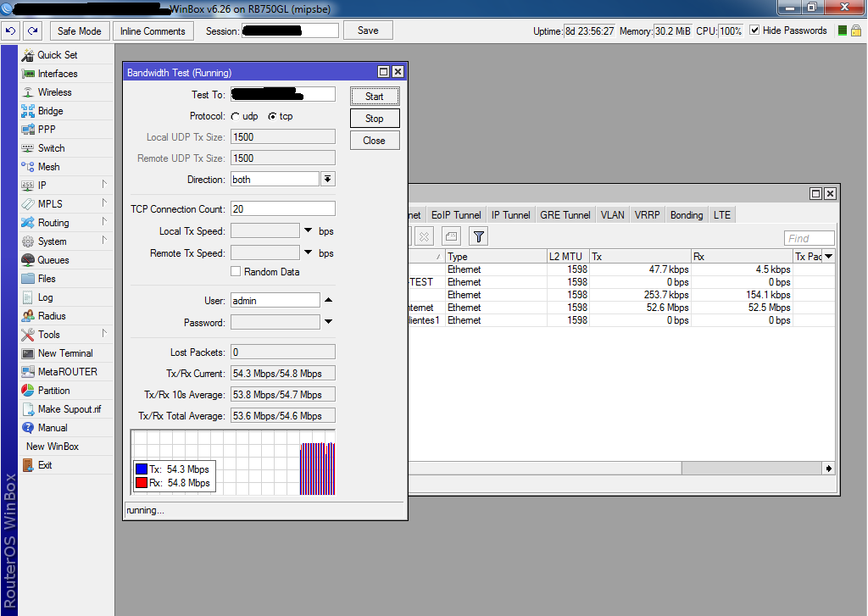This screenshot has width=868, height=616.
Task: Click the green status indicator in top bar
Action: point(842,31)
